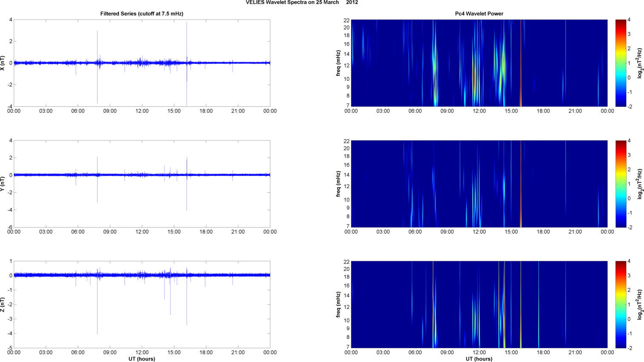Click the top wavelet spectrogram's colorbar
Image resolution: width=644 pixels, height=362 pixels.
pos(621,63)
